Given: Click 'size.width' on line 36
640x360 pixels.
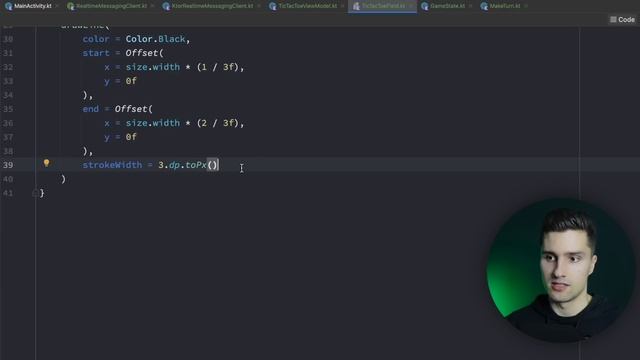Looking at the screenshot, I should (x=153, y=123).
